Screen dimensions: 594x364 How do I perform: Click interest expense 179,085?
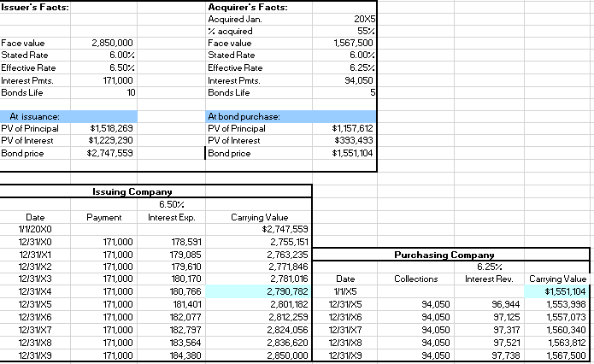[185, 255]
